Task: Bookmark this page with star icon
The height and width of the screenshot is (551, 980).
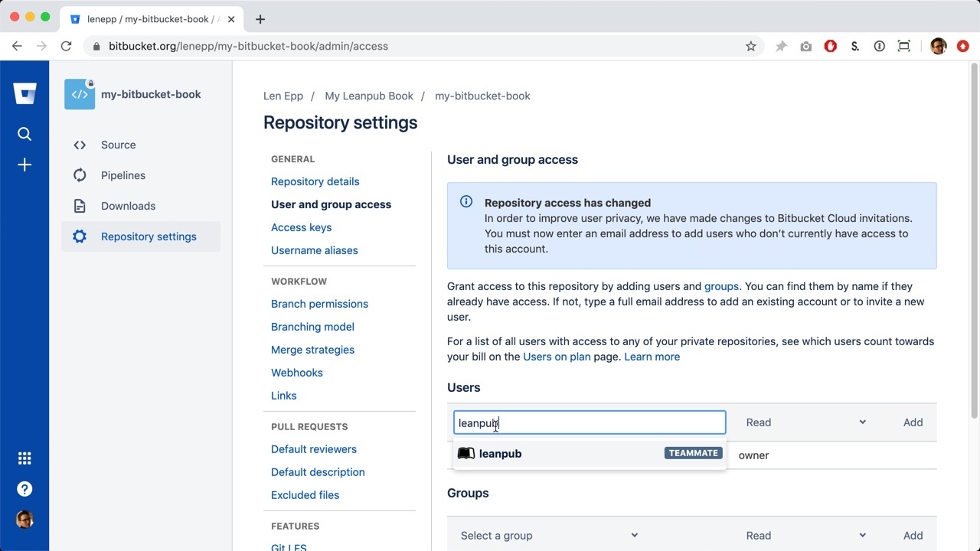Action: pos(750,46)
